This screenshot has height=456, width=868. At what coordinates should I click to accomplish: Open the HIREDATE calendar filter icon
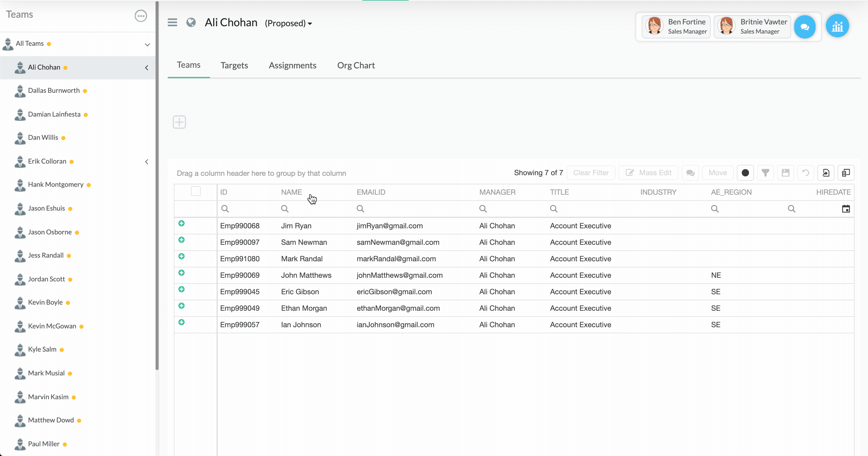point(846,209)
